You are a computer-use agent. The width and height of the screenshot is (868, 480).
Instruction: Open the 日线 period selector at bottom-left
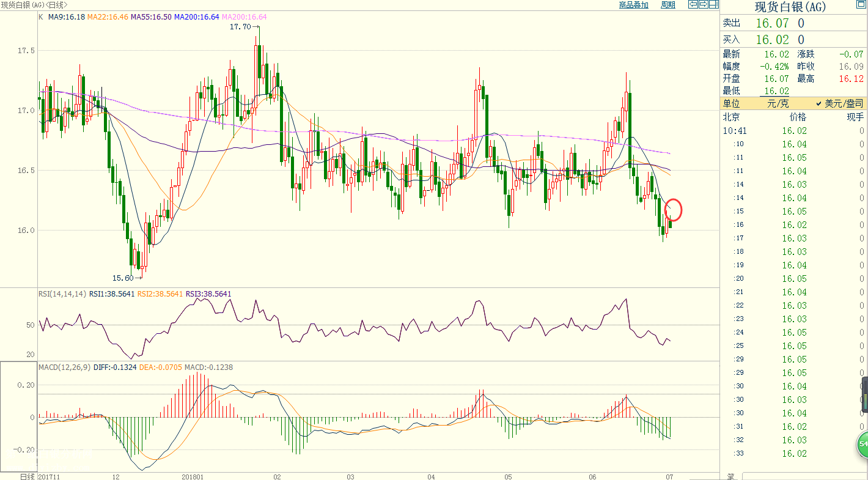(x=27, y=476)
